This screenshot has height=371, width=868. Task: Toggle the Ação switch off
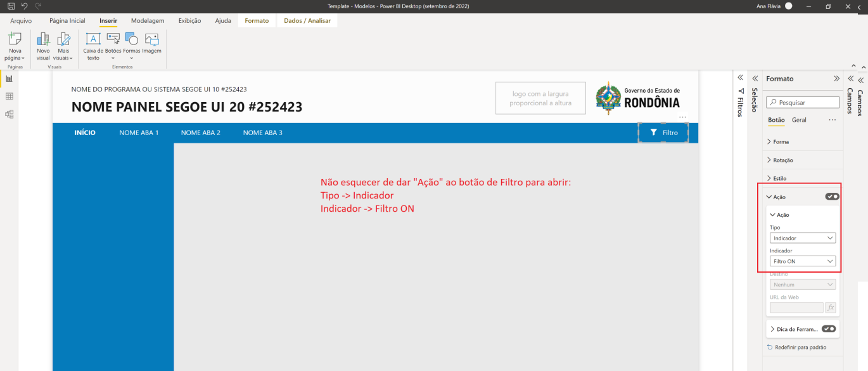pyautogui.click(x=832, y=197)
